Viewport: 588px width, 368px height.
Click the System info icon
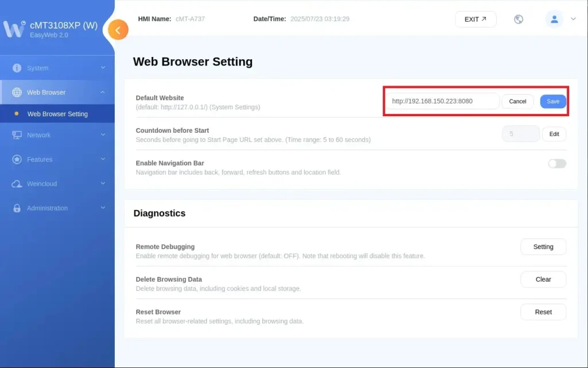tap(17, 68)
